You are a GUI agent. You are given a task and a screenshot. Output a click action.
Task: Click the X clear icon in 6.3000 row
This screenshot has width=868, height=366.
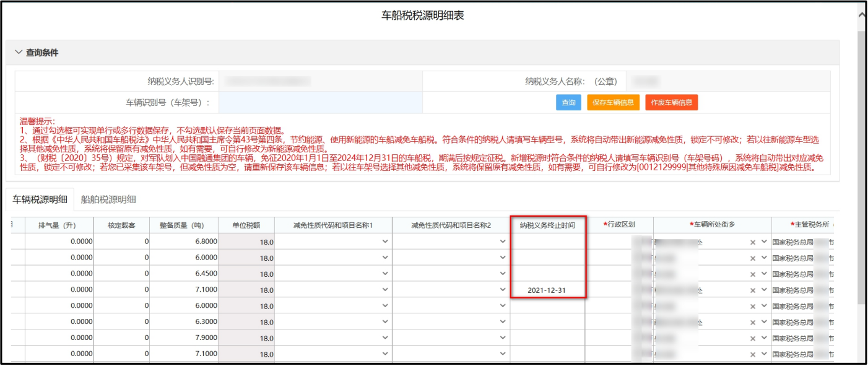753,323
